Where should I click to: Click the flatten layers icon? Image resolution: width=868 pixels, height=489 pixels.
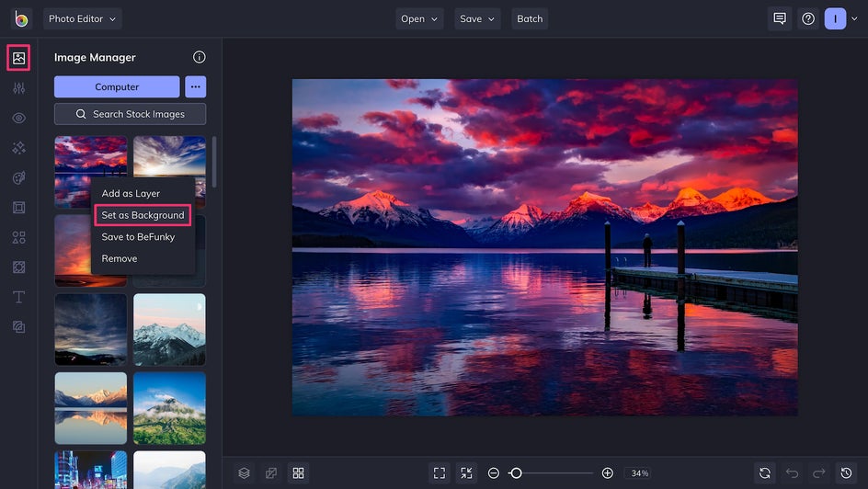[x=271, y=473]
